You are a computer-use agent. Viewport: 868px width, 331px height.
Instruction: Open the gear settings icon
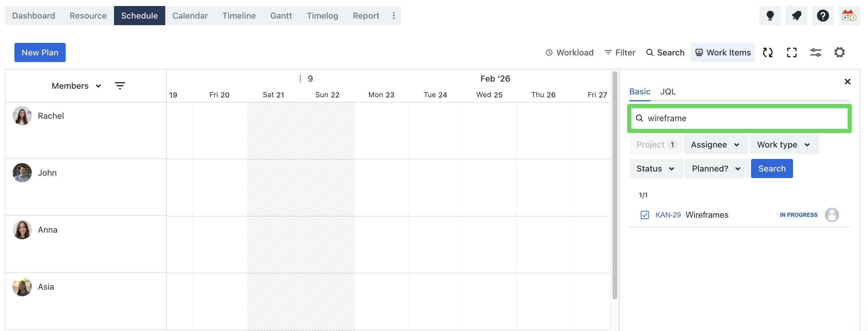pyautogui.click(x=840, y=52)
